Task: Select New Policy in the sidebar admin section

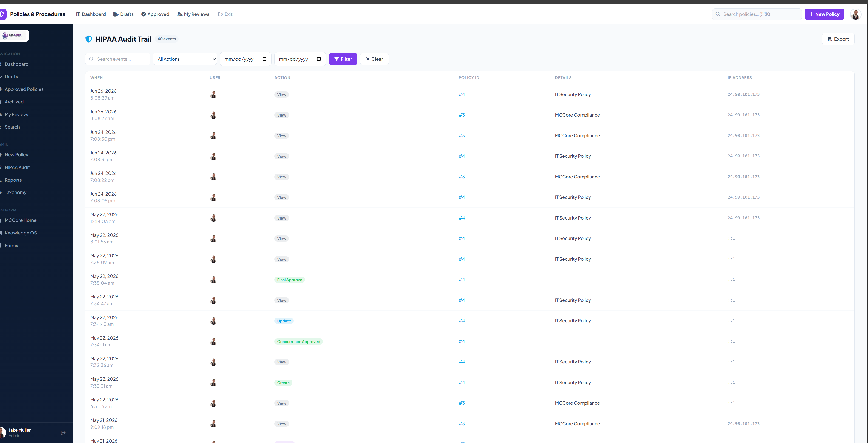Action: pyautogui.click(x=16, y=155)
